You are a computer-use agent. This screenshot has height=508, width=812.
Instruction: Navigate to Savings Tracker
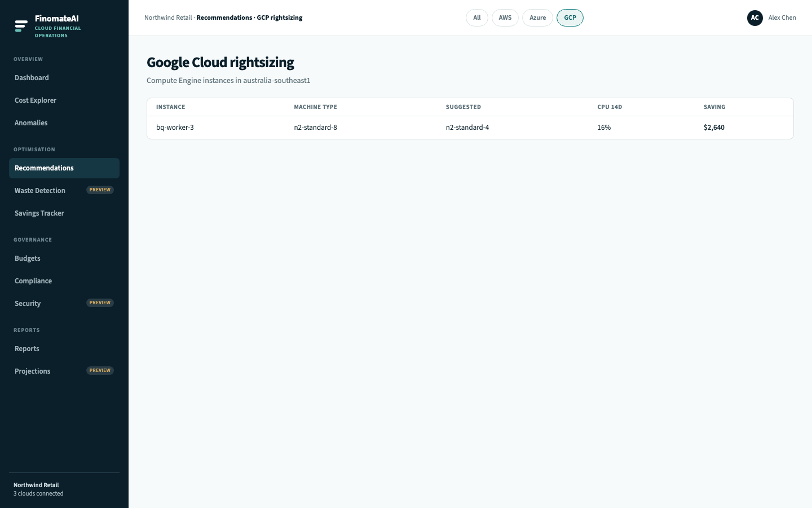coord(64,213)
